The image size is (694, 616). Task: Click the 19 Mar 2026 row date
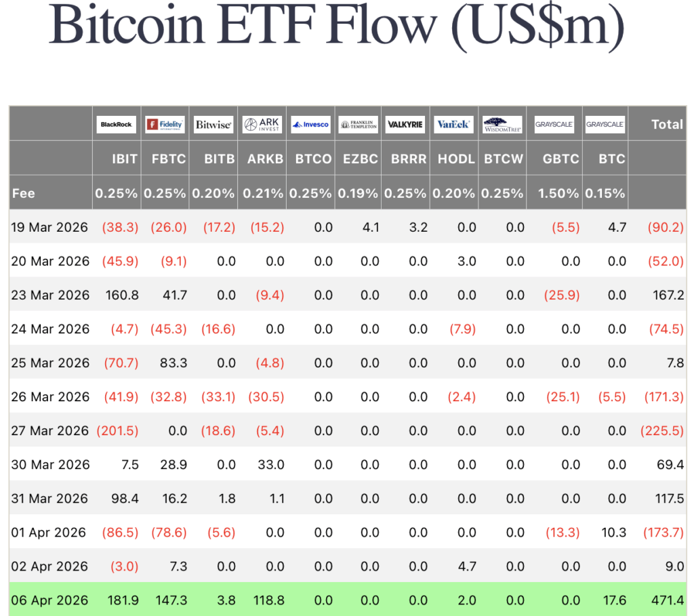coord(49,227)
